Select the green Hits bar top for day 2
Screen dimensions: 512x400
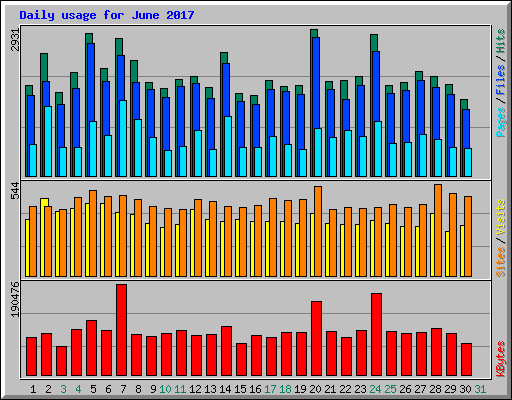point(44,67)
